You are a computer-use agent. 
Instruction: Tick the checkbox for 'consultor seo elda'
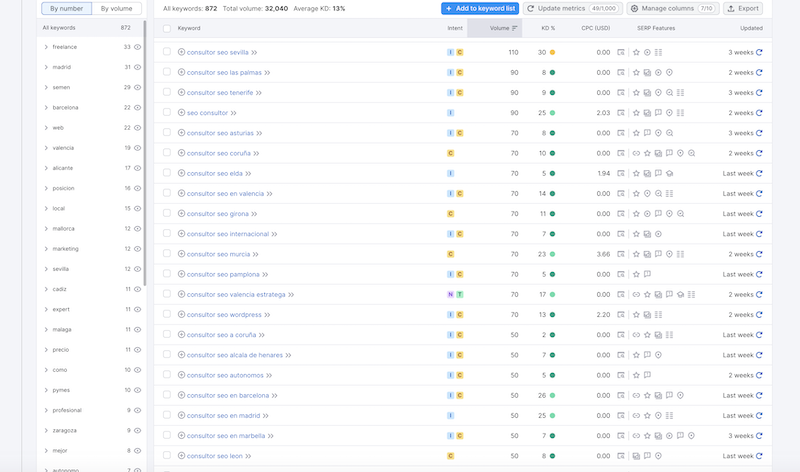point(167,173)
